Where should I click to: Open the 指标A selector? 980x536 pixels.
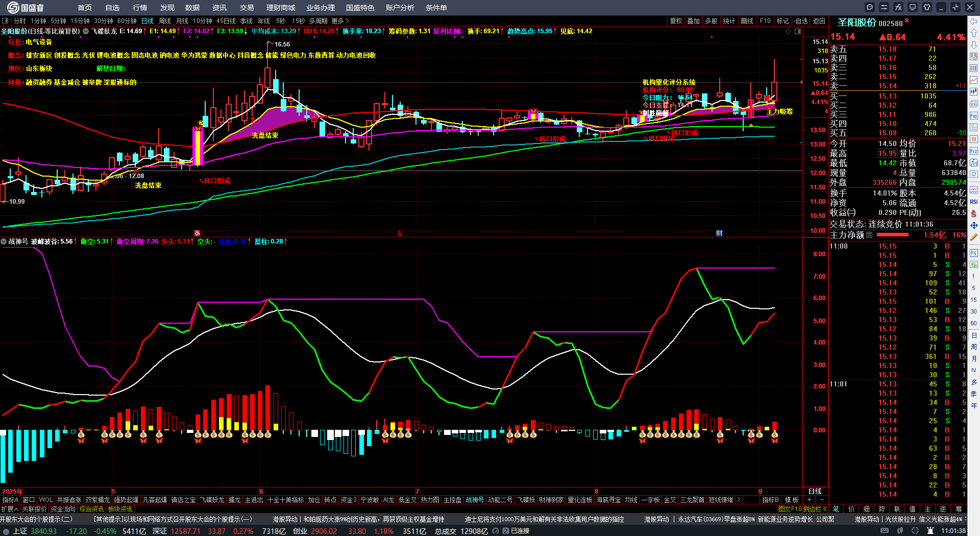[x=10, y=500]
